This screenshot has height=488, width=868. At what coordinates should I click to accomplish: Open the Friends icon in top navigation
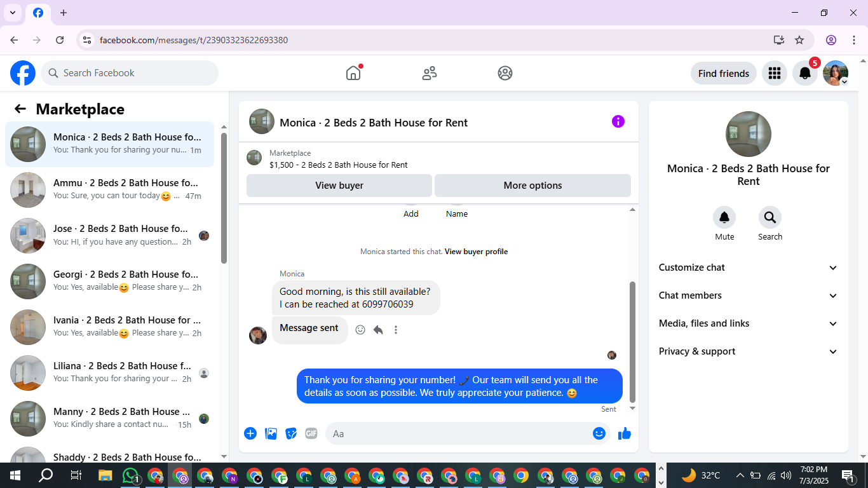[430, 73]
